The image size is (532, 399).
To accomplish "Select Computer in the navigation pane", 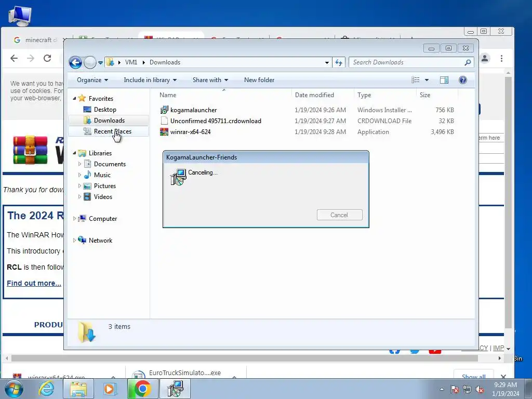I will [103, 219].
